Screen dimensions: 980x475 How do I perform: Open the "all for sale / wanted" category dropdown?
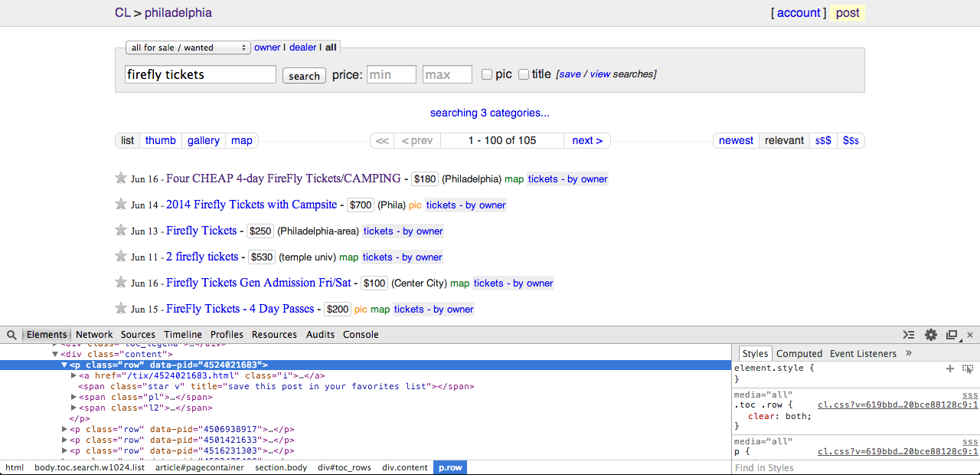point(188,47)
